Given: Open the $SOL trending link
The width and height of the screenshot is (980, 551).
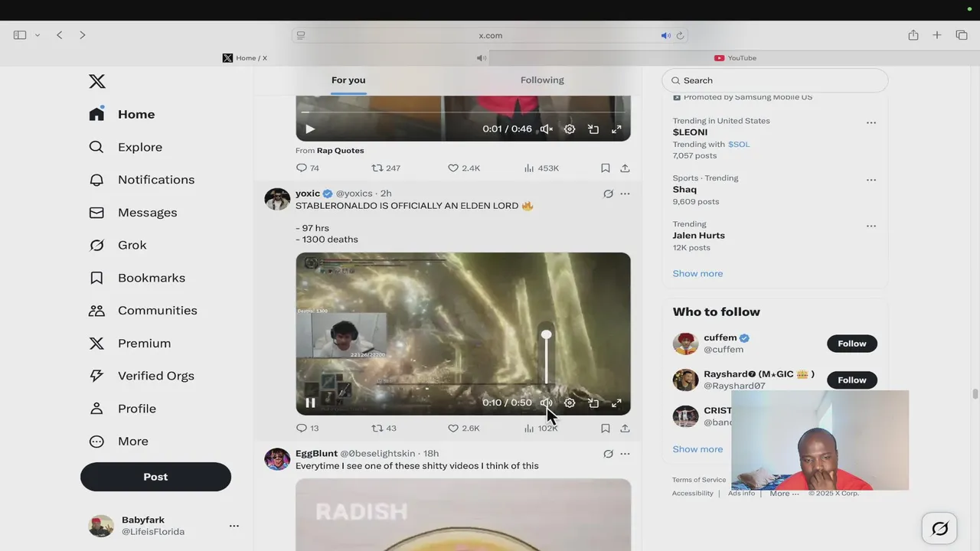Looking at the screenshot, I should click(739, 144).
